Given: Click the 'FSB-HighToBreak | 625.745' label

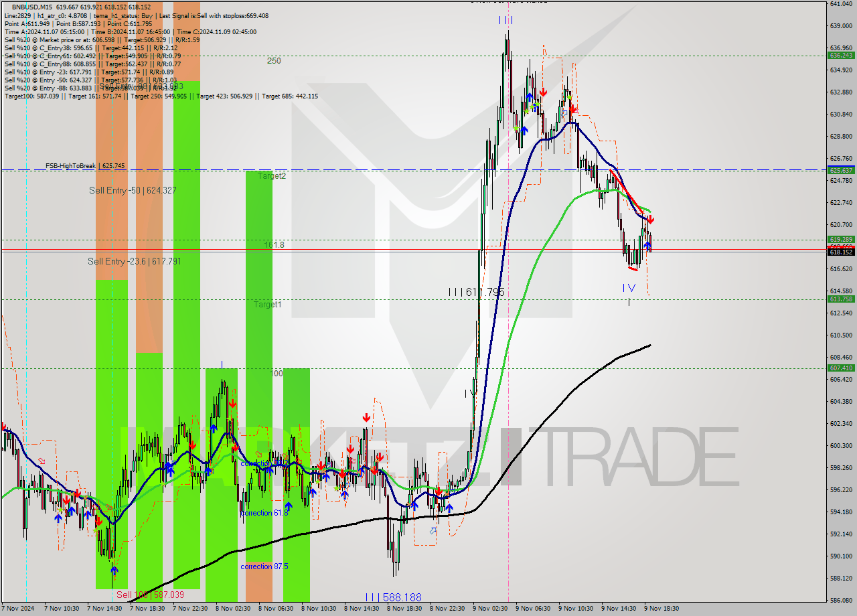Looking at the screenshot, I should click(85, 165).
